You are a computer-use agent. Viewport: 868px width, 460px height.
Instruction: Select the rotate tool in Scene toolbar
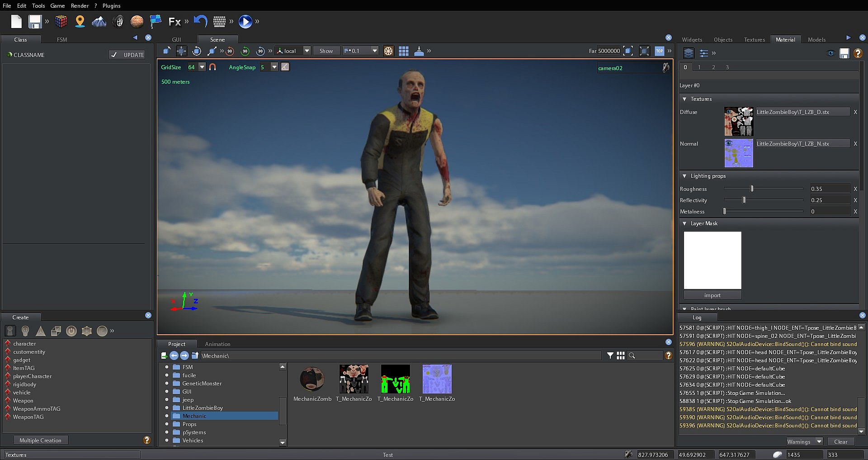click(x=197, y=51)
